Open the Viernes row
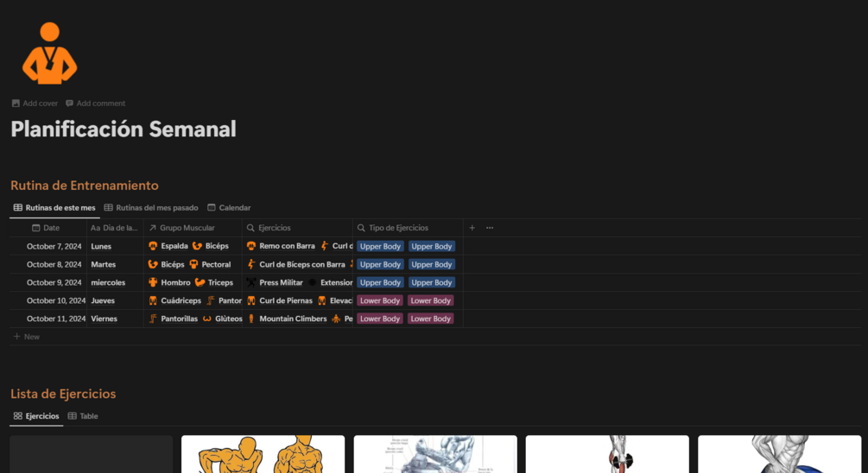868x473 pixels. coord(104,318)
